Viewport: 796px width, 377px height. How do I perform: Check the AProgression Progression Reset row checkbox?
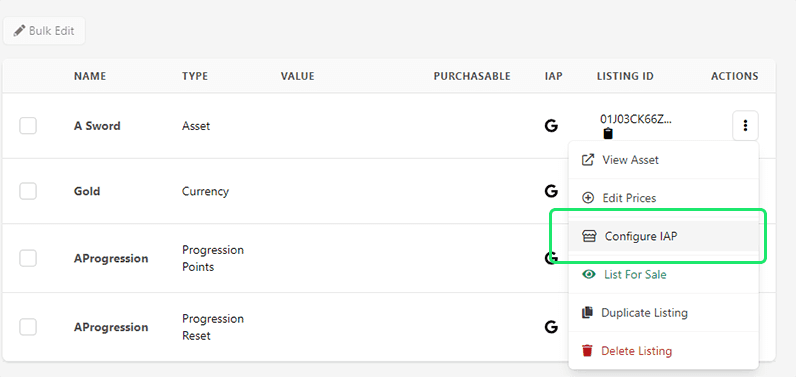pyautogui.click(x=28, y=327)
